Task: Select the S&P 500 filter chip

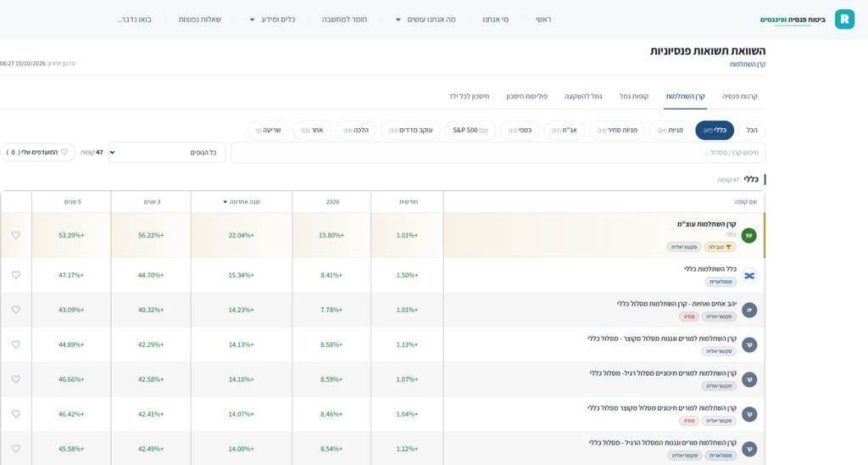Action: tap(470, 130)
